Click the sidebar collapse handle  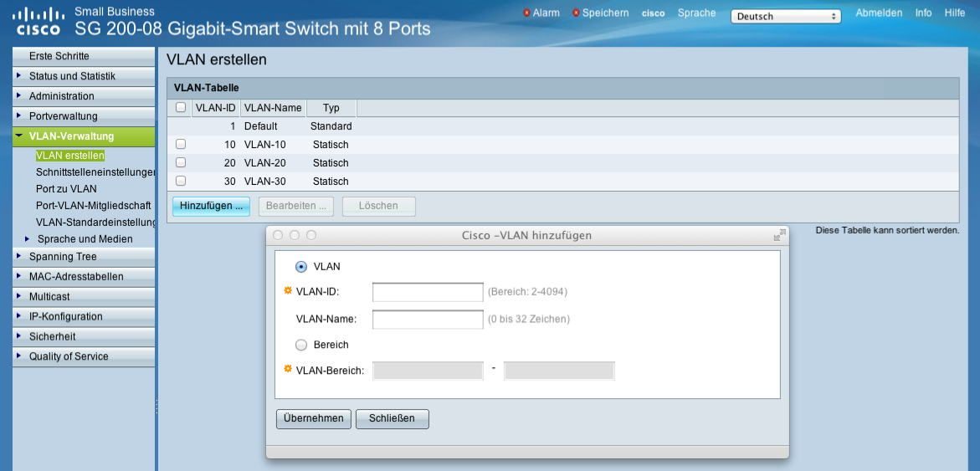coord(156,407)
